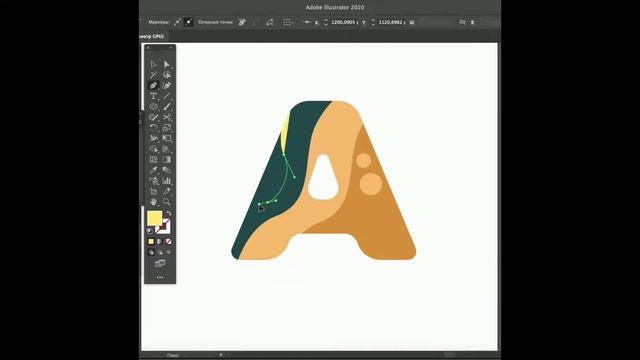This screenshot has width=640, height=360.
Task: Select the Paintbrush tool
Action: 167,107
